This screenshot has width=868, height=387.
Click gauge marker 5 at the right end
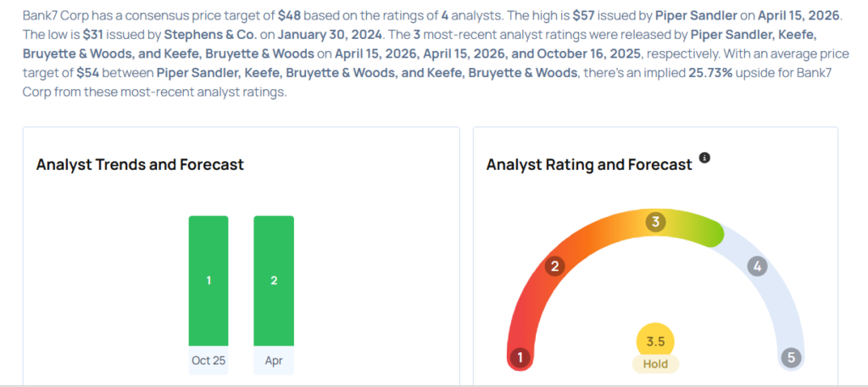coord(792,357)
